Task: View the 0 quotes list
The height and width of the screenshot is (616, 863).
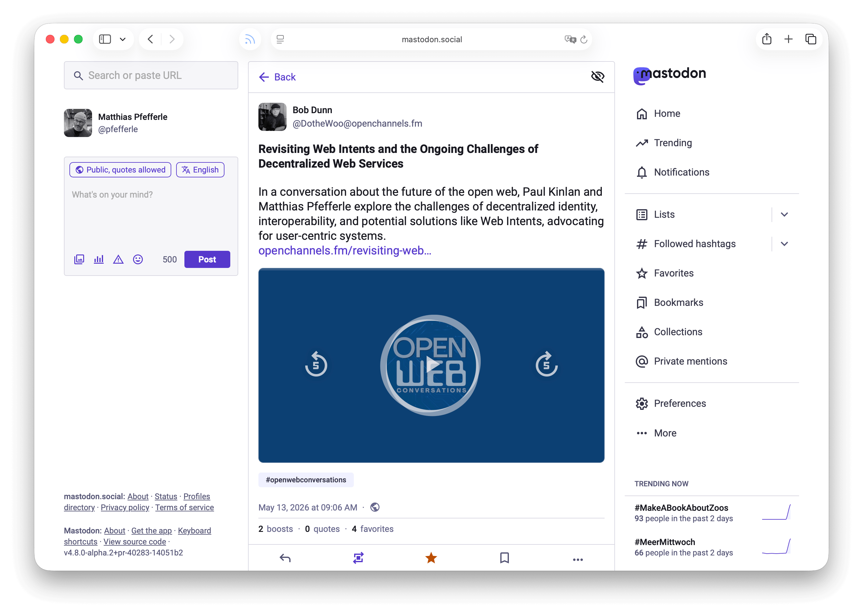Action: pyautogui.click(x=322, y=529)
